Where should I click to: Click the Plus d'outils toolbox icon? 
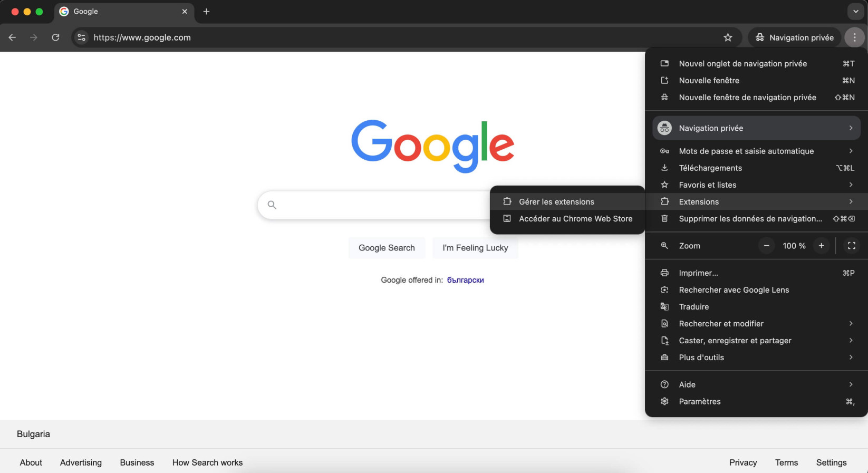tap(664, 358)
